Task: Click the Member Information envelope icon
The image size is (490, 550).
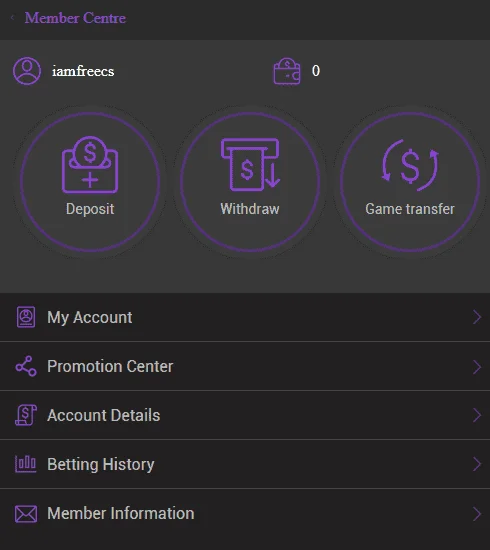Action: pos(26,514)
